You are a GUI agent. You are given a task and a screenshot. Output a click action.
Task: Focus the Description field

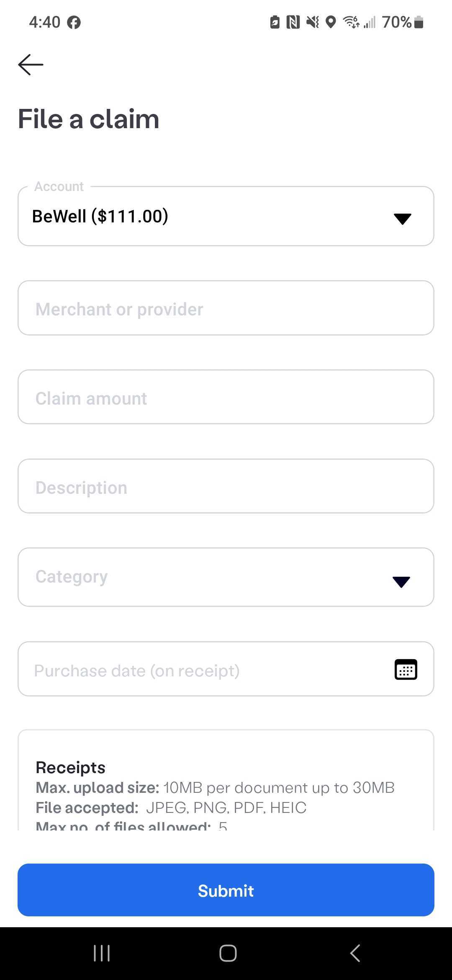pyautogui.click(x=226, y=486)
